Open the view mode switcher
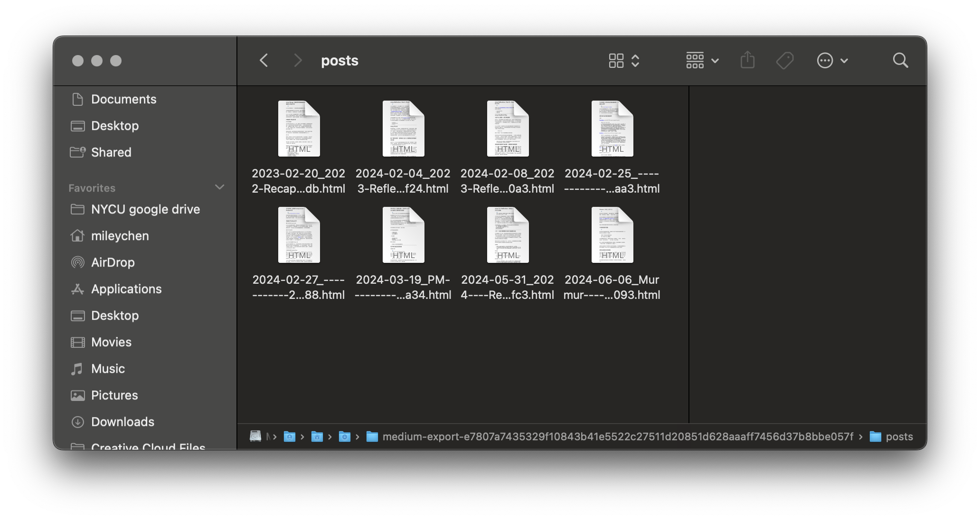 coord(624,60)
